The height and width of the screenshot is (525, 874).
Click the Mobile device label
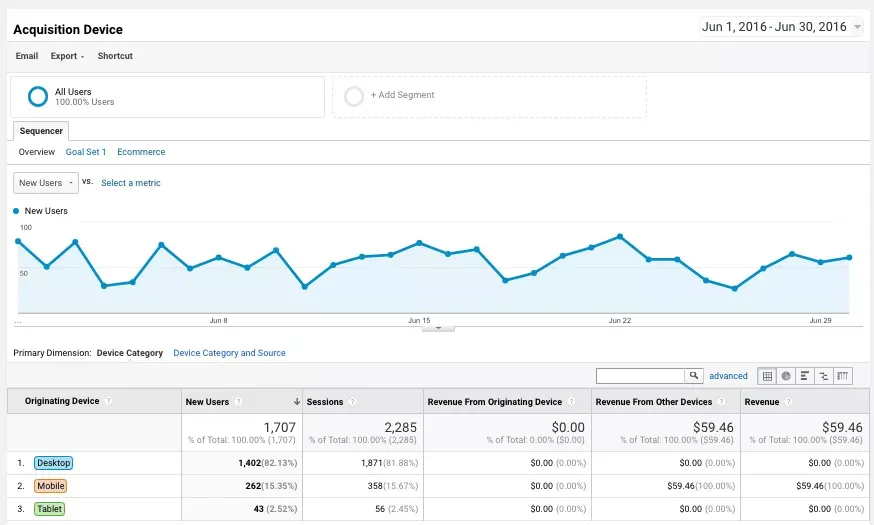click(x=51, y=485)
